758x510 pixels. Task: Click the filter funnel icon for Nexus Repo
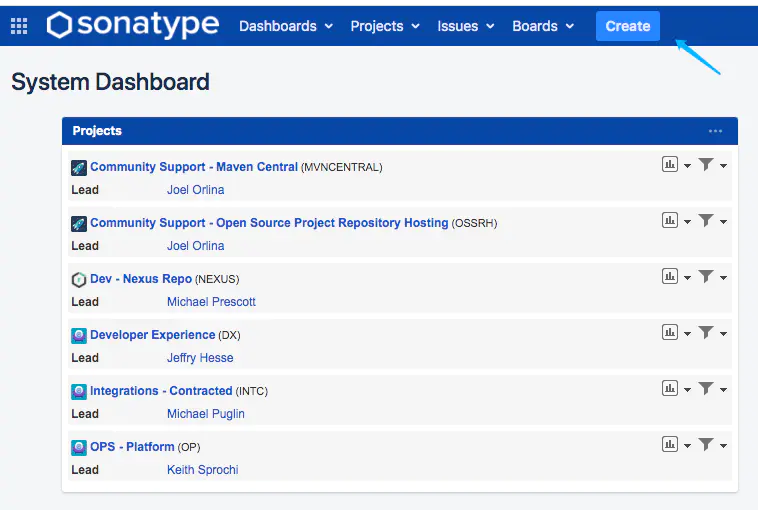[x=706, y=277]
